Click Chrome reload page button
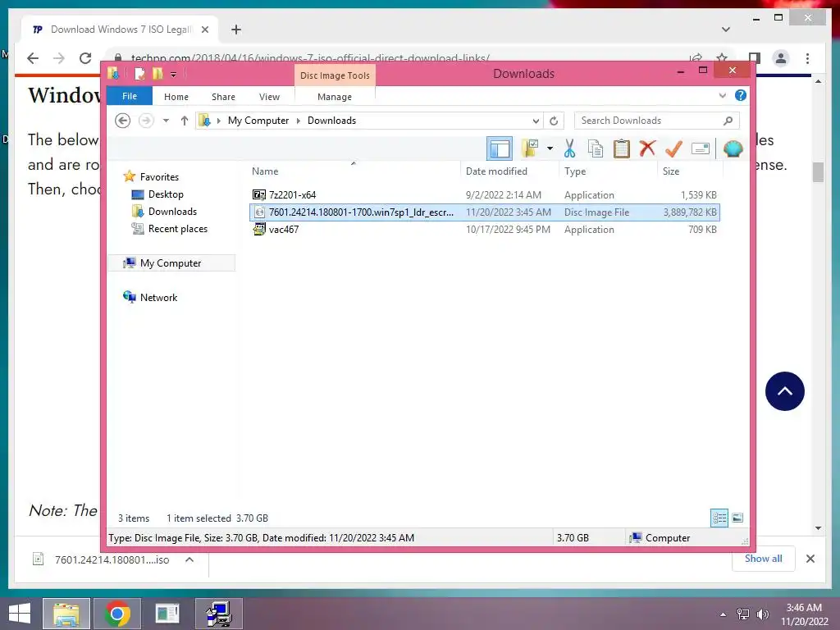 pos(85,58)
